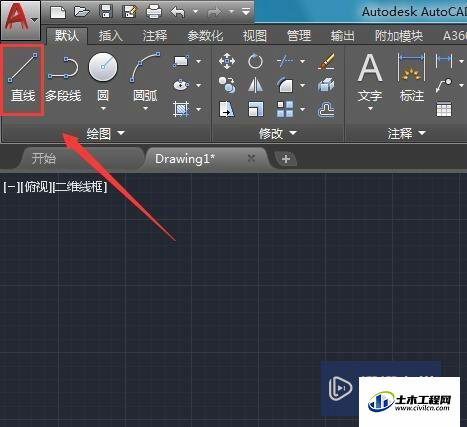Viewport: 467px width, 427px height.
Task: Click the Erase tool icon
Action: (x=327, y=61)
